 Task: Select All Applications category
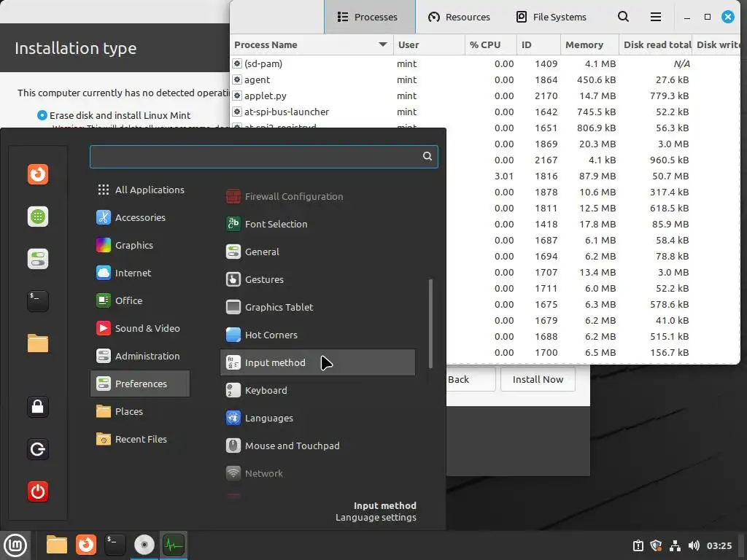click(x=140, y=190)
